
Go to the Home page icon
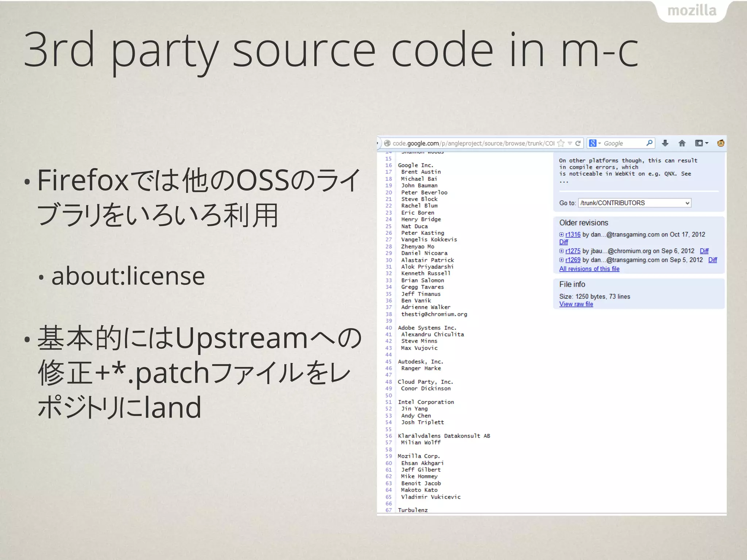[x=682, y=143]
